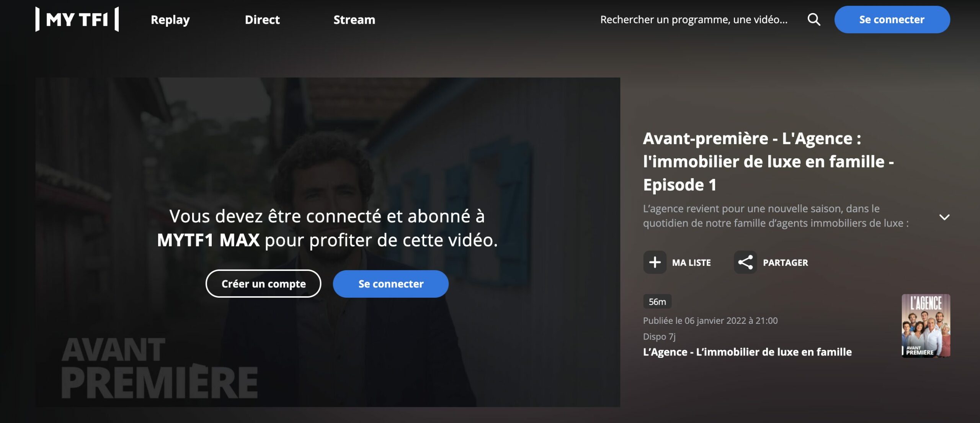Add to list with the plus icon
This screenshot has height=423, width=980.
coord(655,262)
